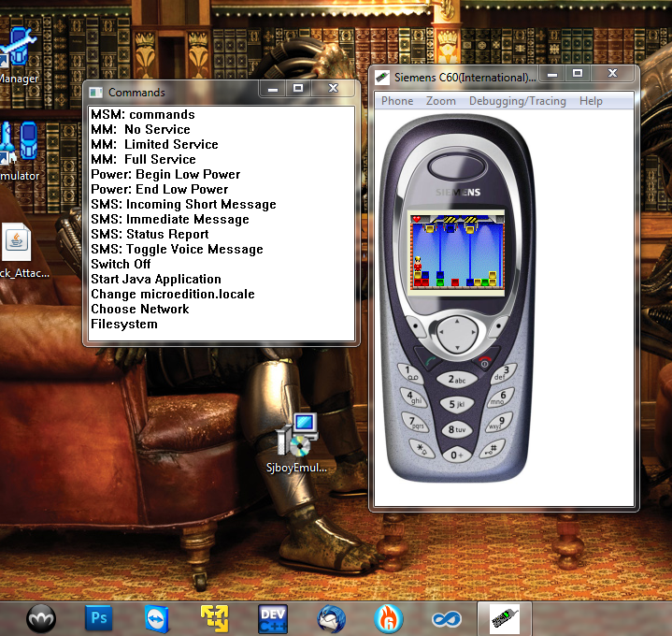Screen dimensions: 672x636
Task: Open SjboyEmul installer desktop icon
Action: pyautogui.click(x=296, y=443)
